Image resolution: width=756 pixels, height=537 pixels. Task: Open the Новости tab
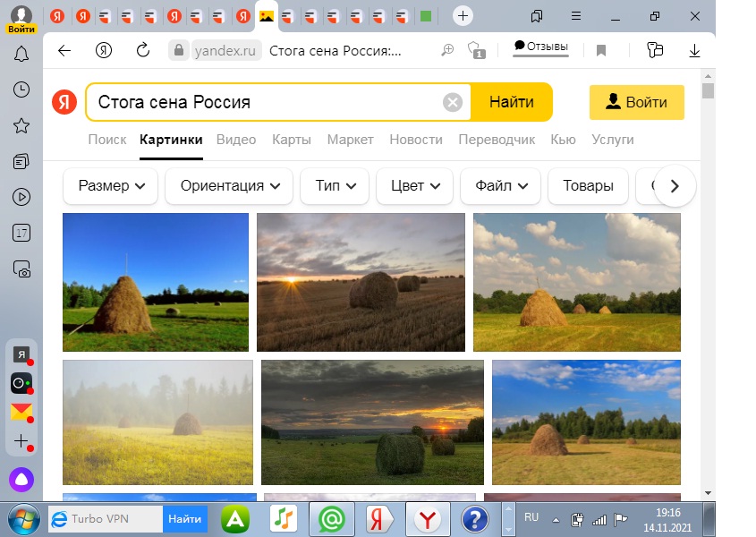[x=416, y=140]
